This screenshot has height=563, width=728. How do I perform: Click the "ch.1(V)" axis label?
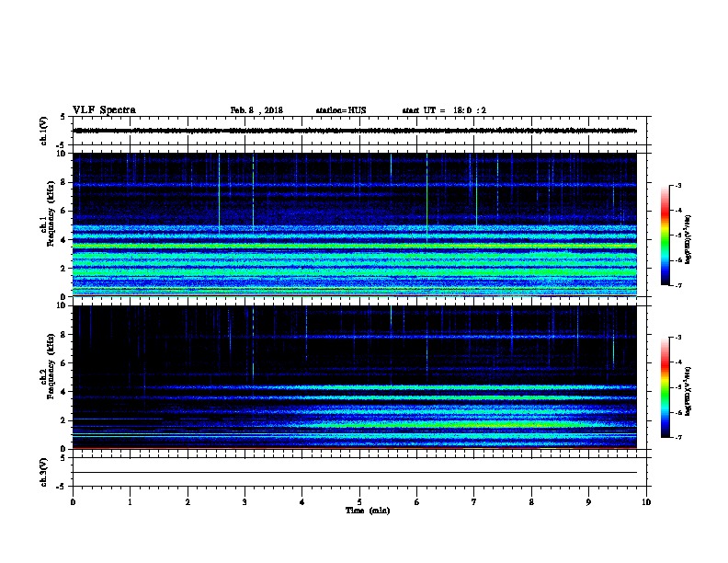click(43, 131)
